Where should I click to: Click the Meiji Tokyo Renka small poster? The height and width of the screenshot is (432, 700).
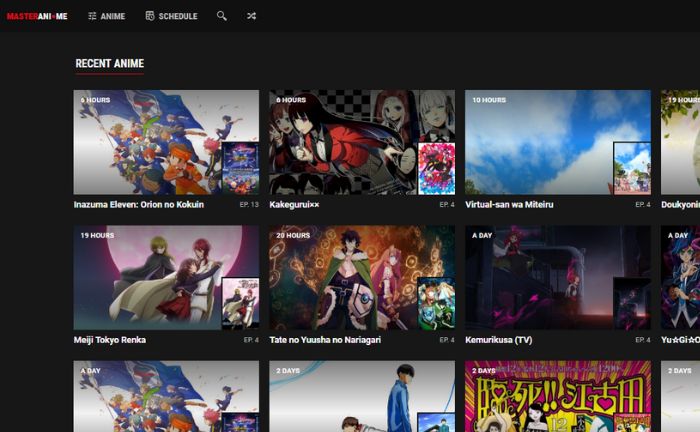[x=241, y=303]
